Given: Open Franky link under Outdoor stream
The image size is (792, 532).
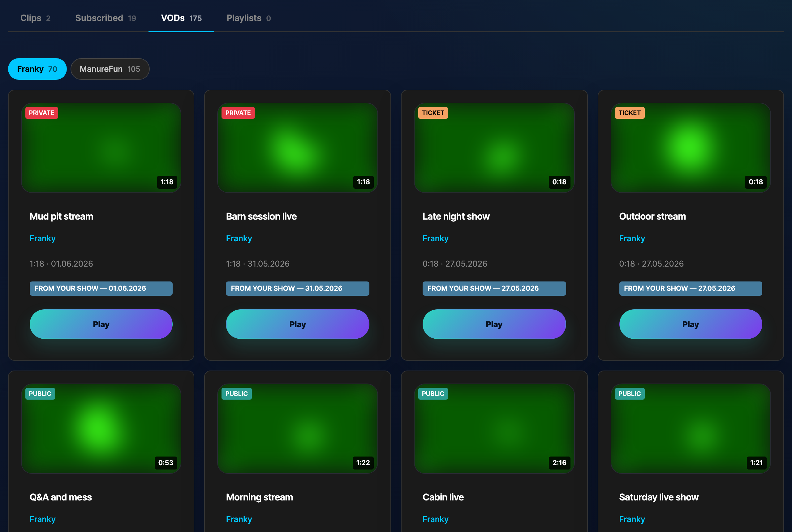Looking at the screenshot, I should [x=632, y=238].
